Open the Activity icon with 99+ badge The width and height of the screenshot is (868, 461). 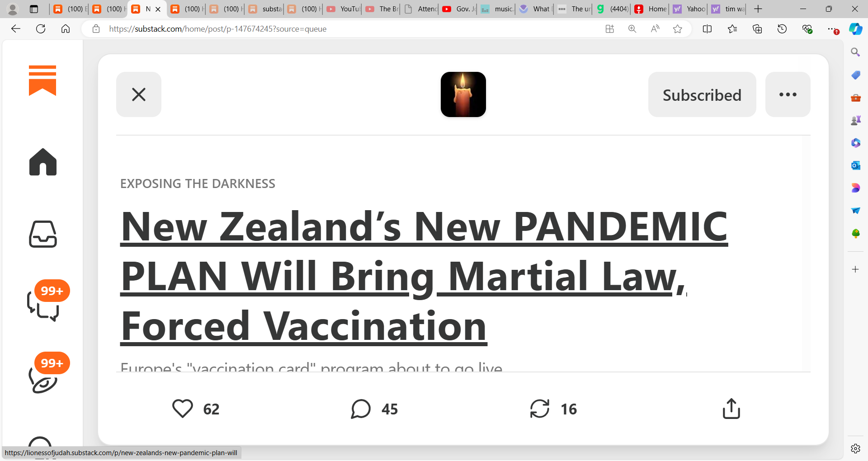[x=44, y=376]
